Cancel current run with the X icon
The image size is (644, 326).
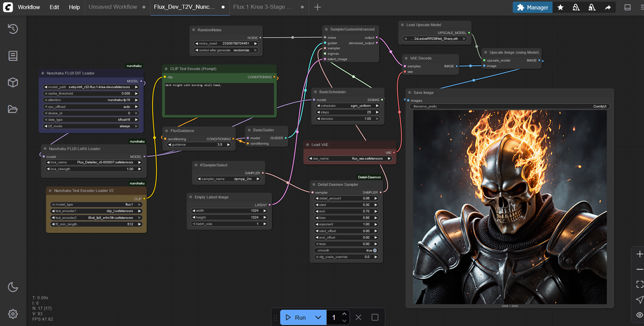click(x=358, y=318)
